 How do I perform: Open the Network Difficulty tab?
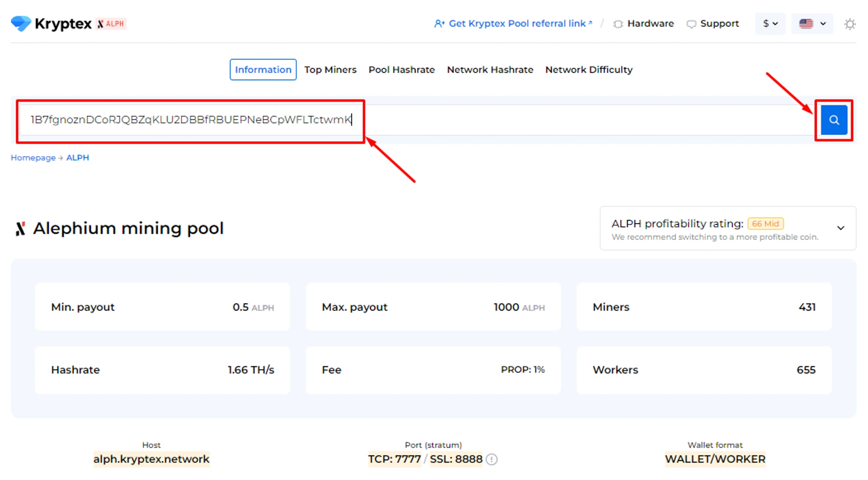pyautogui.click(x=589, y=70)
